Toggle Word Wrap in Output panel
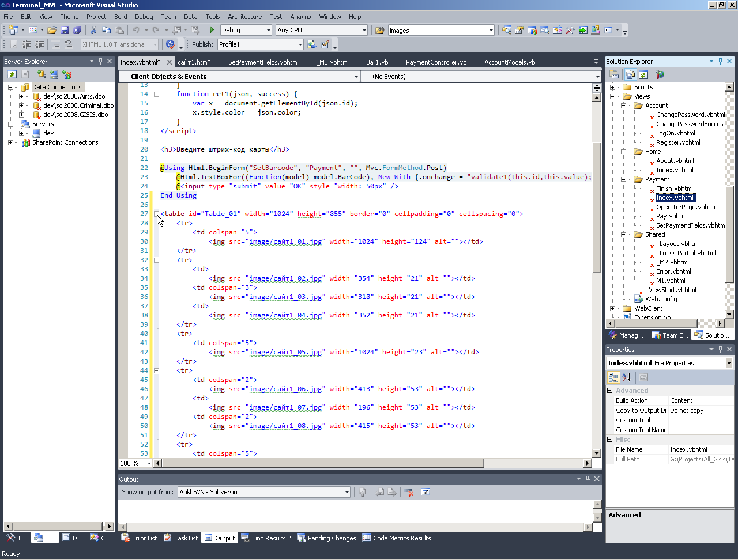The image size is (738, 560). tap(426, 492)
